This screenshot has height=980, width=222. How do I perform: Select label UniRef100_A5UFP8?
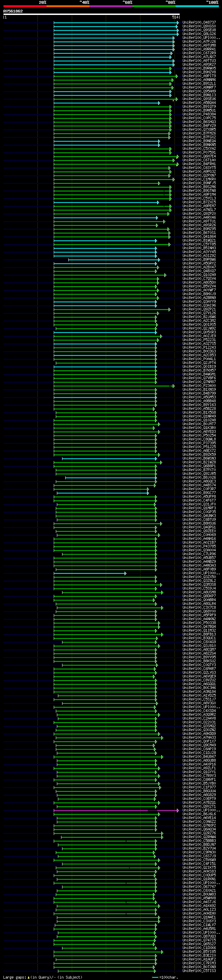tap(199, 496)
